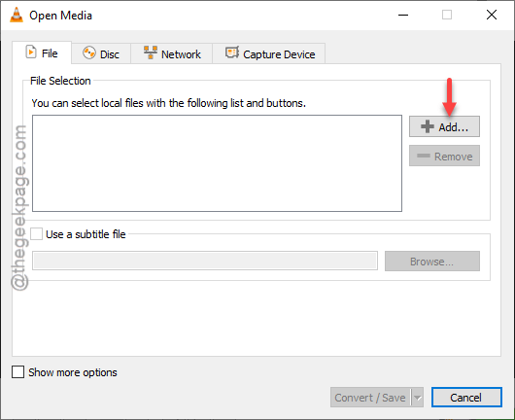Screen dimensions: 515x420
Task: Close the Open Media dialog
Action: tap(492, 15)
